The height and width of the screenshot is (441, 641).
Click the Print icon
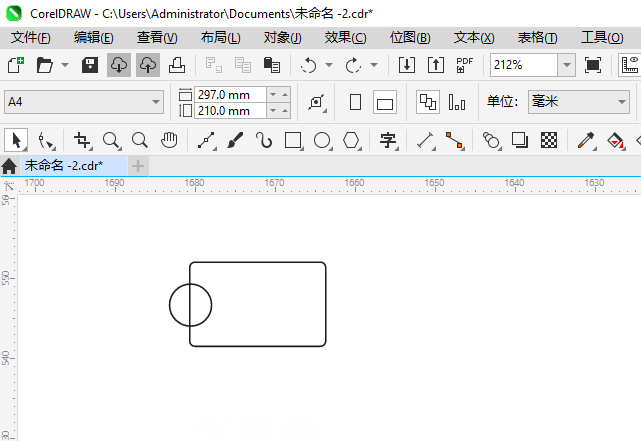(x=177, y=65)
